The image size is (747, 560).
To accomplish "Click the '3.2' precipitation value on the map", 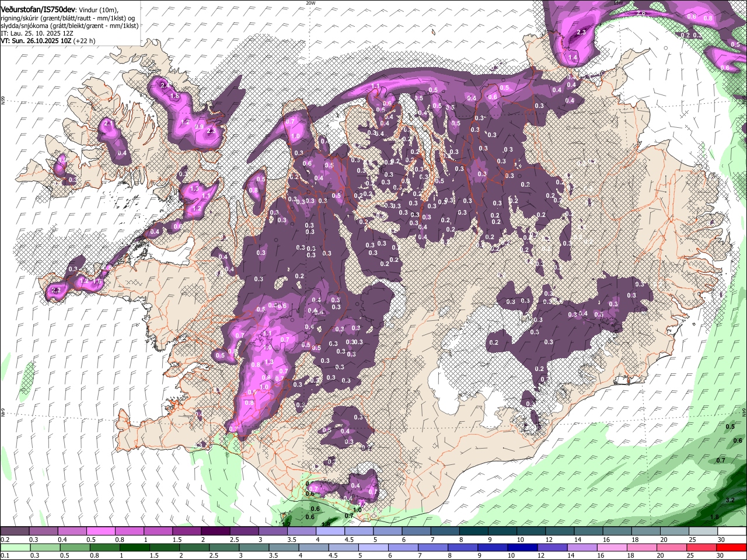I will [x=730, y=501].
